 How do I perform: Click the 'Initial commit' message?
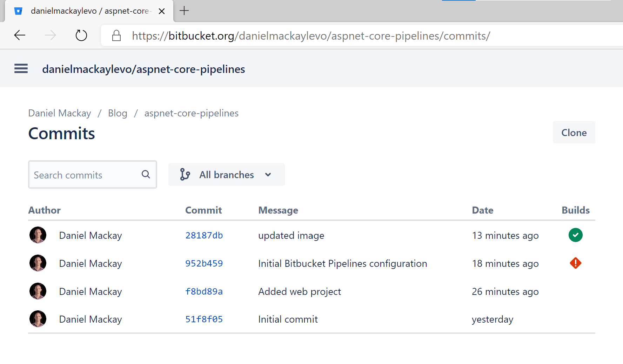pos(288,319)
